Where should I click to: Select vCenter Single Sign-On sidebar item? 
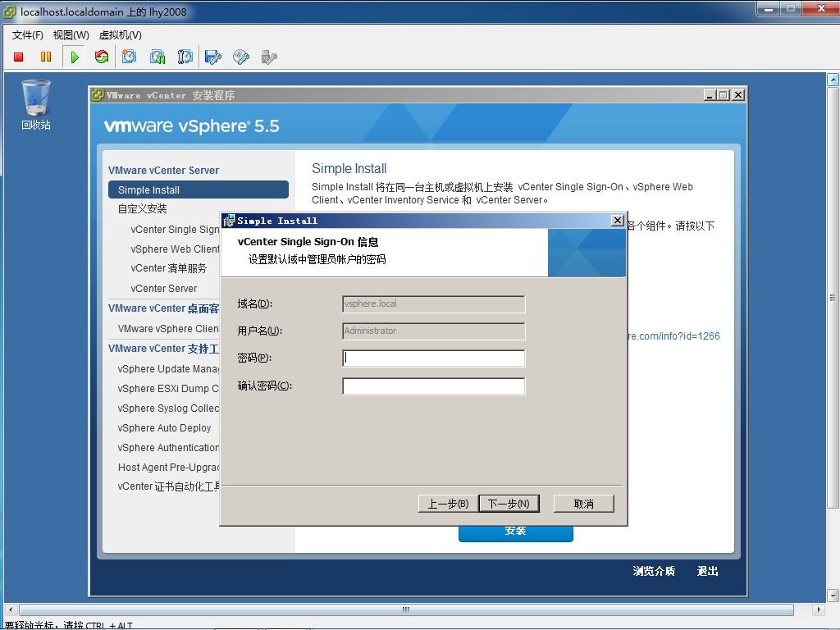[175, 230]
